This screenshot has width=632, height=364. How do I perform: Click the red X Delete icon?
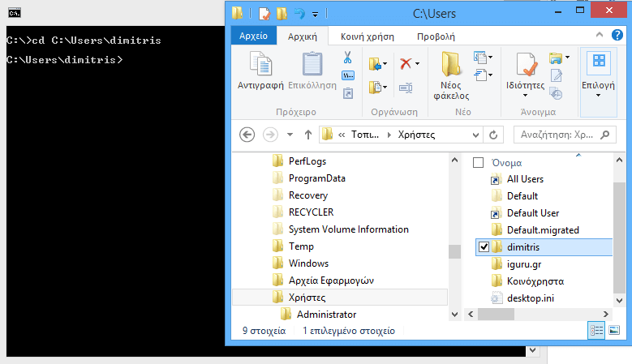click(x=406, y=63)
